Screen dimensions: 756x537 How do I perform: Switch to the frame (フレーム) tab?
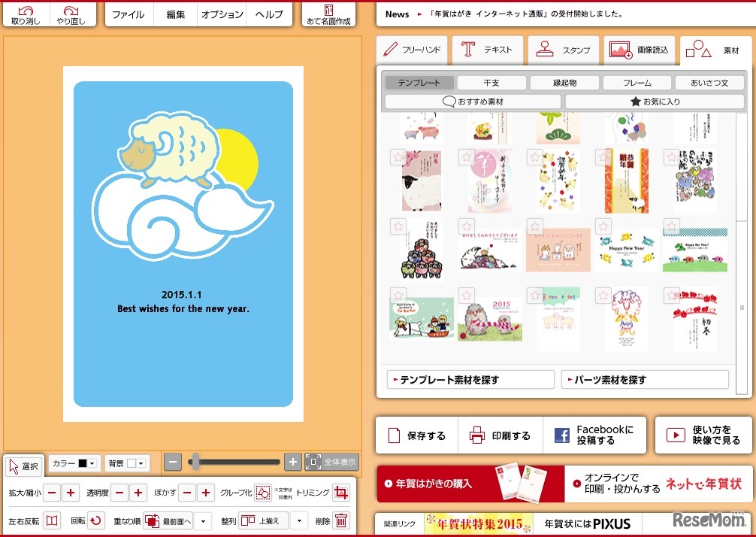coord(637,83)
